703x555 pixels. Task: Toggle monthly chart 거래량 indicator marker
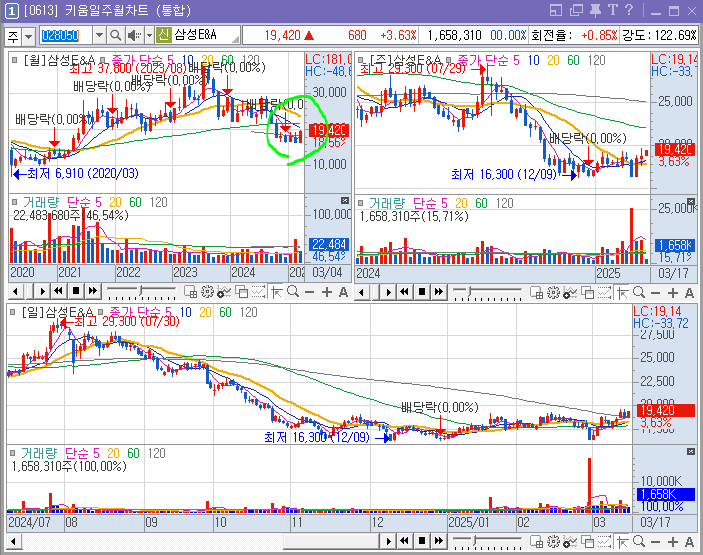[14, 202]
